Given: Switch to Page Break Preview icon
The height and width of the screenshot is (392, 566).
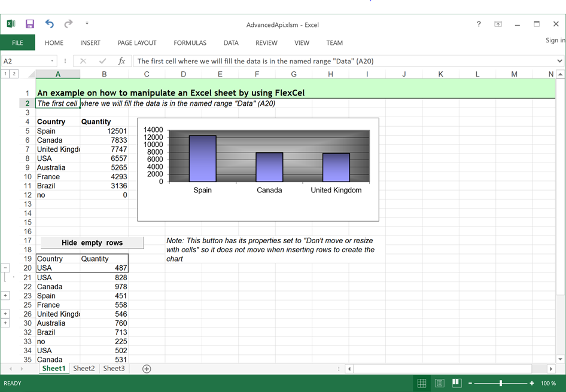Looking at the screenshot, I should click(x=457, y=383).
